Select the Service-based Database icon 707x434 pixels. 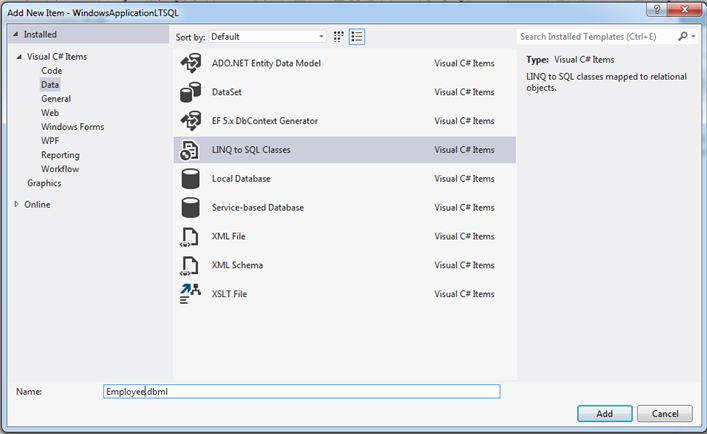pyautogui.click(x=190, y=208)
